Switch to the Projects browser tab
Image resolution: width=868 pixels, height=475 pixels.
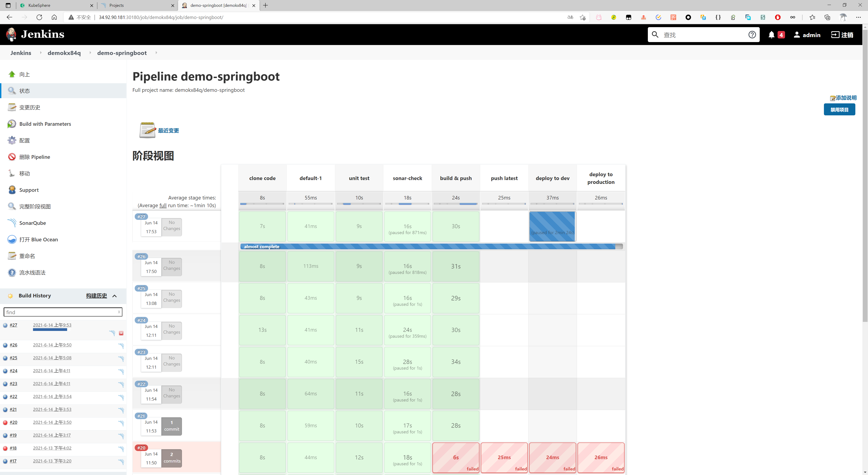(135, 5)
